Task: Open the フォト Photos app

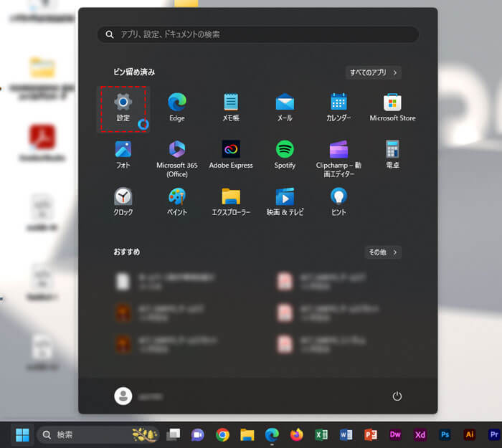Action: (123, 156)
